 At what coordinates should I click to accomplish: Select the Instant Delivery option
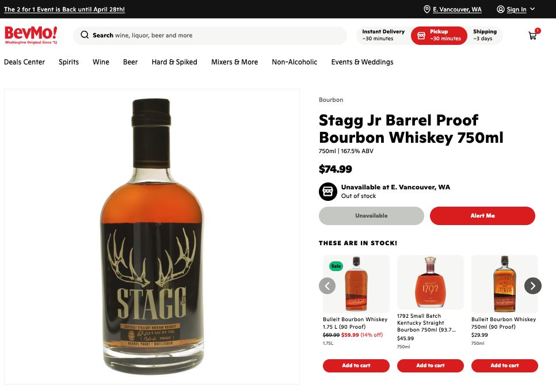click(383, 35)
